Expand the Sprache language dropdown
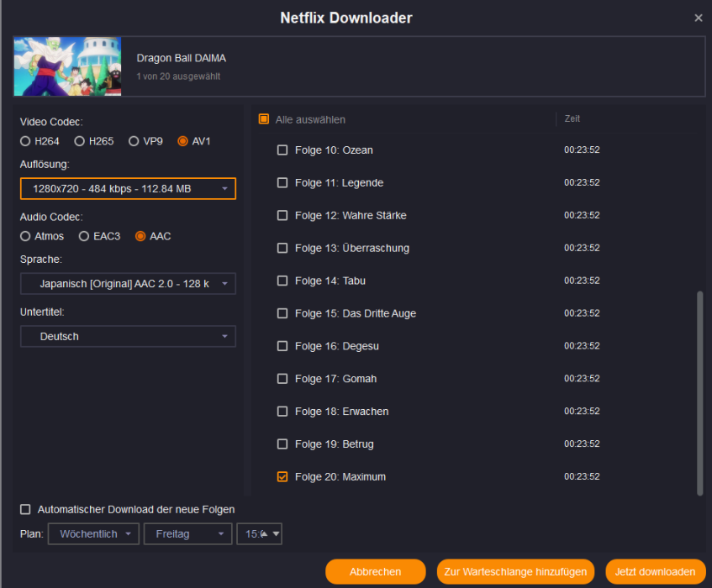The width and height of the screenshot is (712, 588). pyautogui.click(x=128, y=284)
